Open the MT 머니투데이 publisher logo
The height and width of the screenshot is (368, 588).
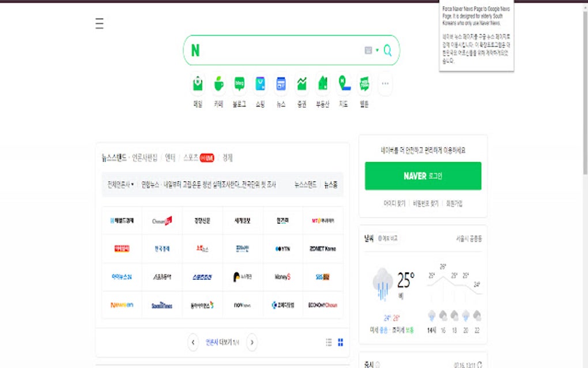point(323,220)
